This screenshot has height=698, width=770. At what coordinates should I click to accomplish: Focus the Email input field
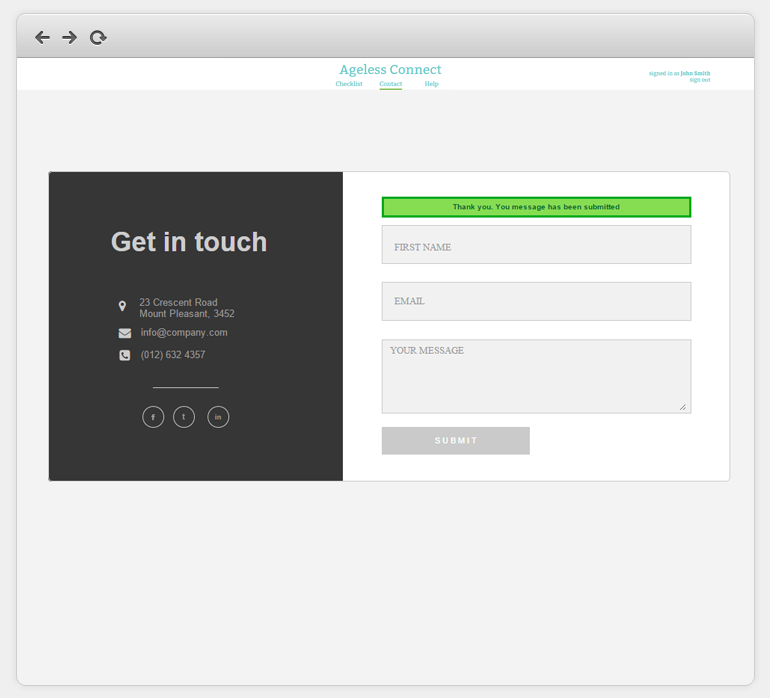point(536,301)
